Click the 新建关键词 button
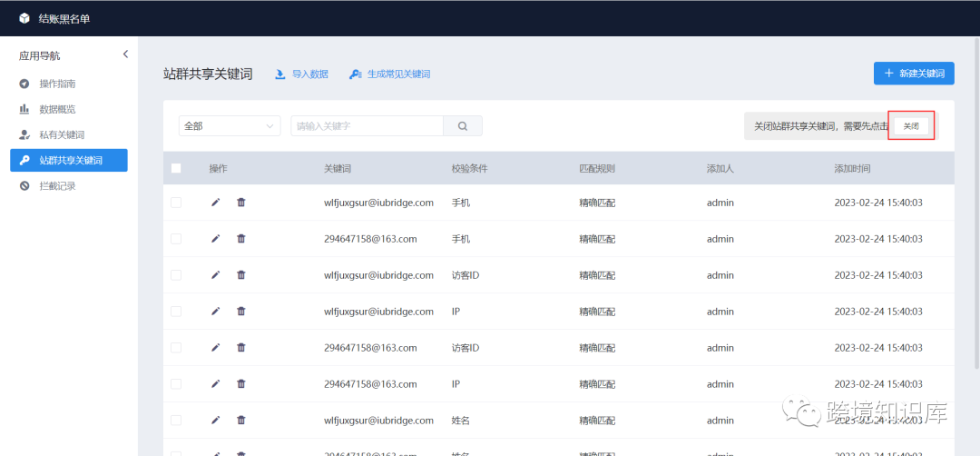 click(914, 74)
